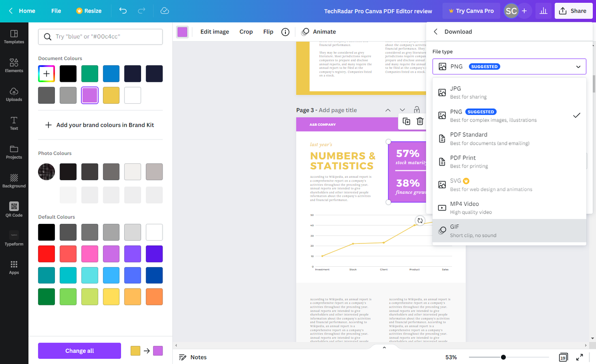596x364 pixels.
Task: Open the page grid view icon
Action: [x=563, y=357]
